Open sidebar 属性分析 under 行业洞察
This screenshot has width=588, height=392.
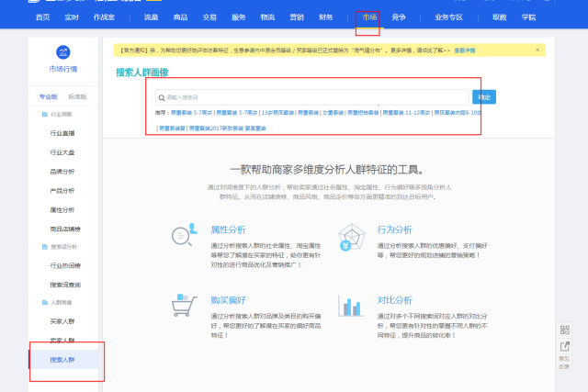point(62,210)
